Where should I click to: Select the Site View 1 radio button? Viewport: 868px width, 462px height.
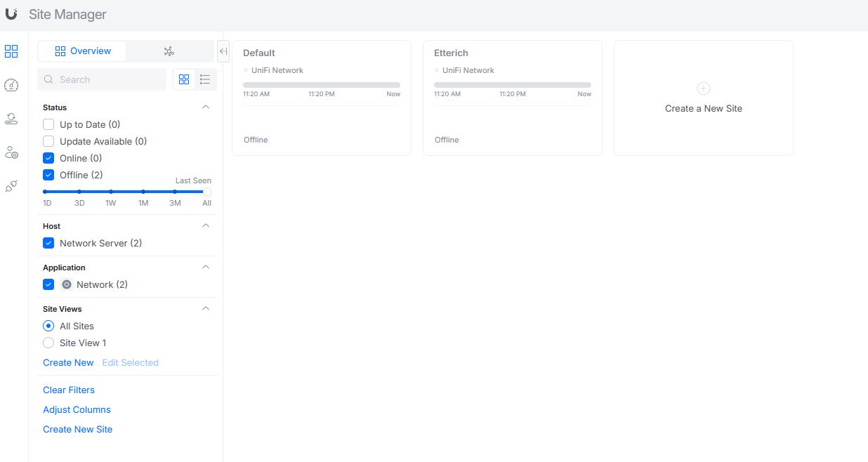[x=48, y=343]
